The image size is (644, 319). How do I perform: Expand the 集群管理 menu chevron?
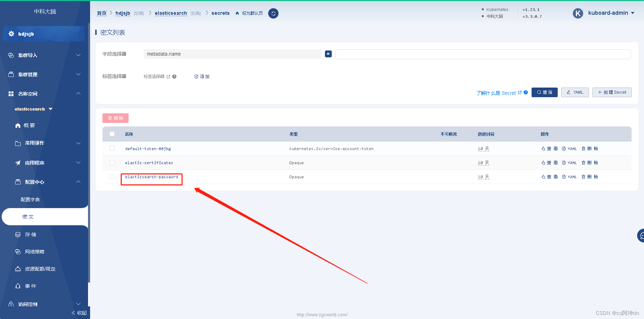(x=78, y=74)
